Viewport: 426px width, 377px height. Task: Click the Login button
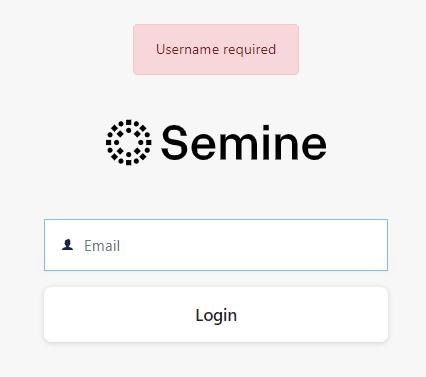[x=216, y=314]
